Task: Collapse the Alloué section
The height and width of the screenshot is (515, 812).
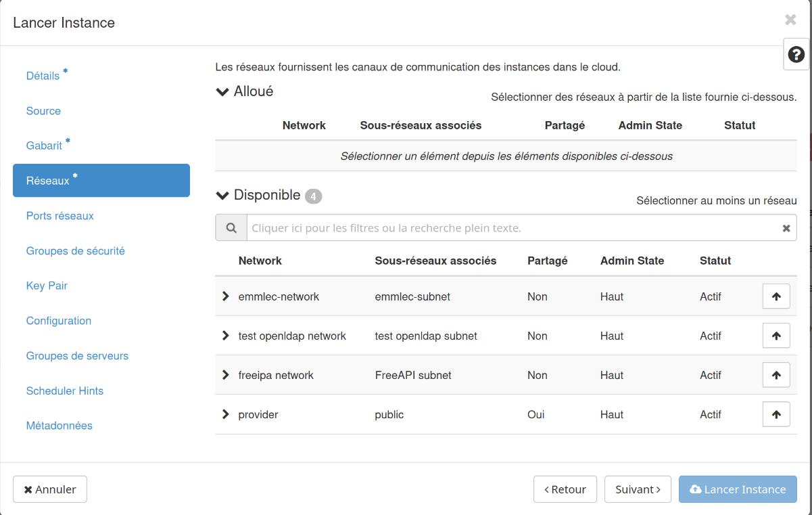Action: [x=222, y=92]
